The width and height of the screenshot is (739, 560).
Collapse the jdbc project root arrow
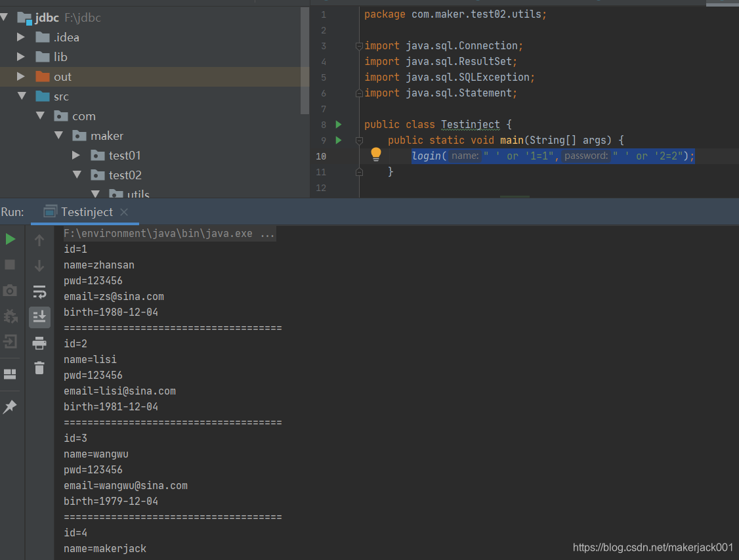click(5, 18)
